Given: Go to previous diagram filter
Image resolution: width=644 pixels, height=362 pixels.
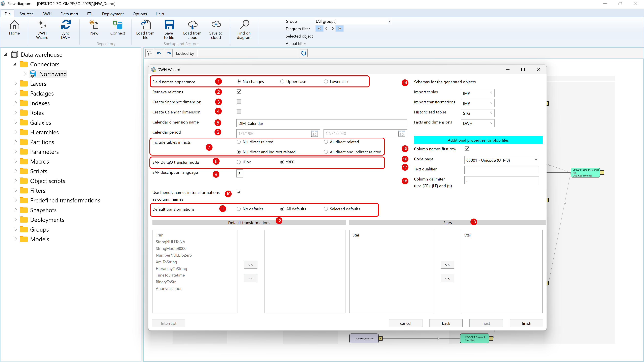Looking at the screenshot, I should [x=326, y=28].
